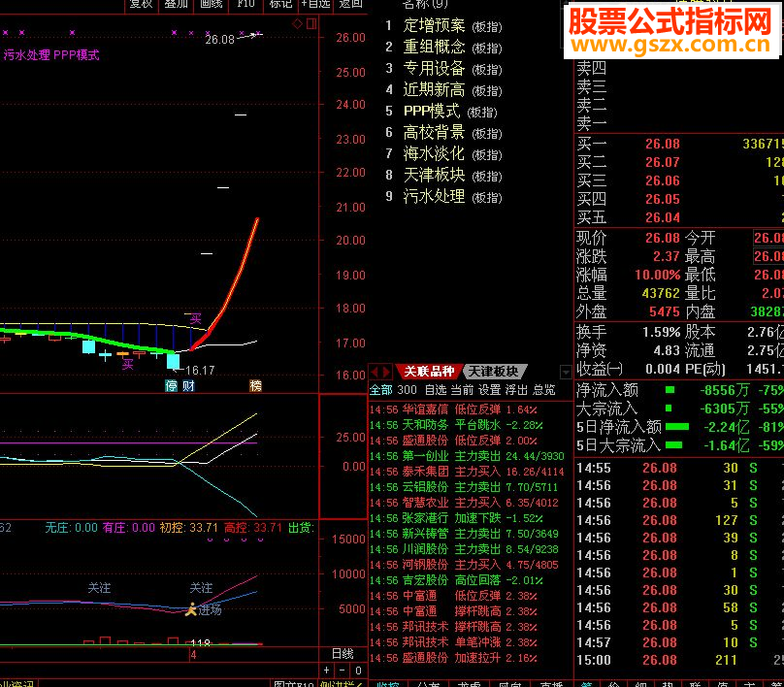Click the 初控: 33.71 indicator value
The width and height of the screenshot is (784, 687).
point(189,528)
